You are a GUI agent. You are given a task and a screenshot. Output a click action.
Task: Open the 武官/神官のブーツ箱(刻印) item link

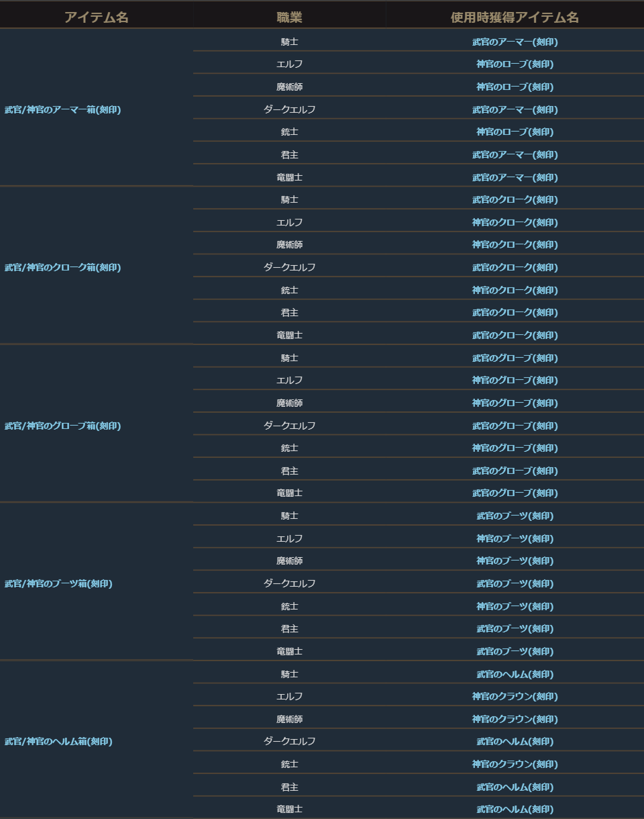58,584
